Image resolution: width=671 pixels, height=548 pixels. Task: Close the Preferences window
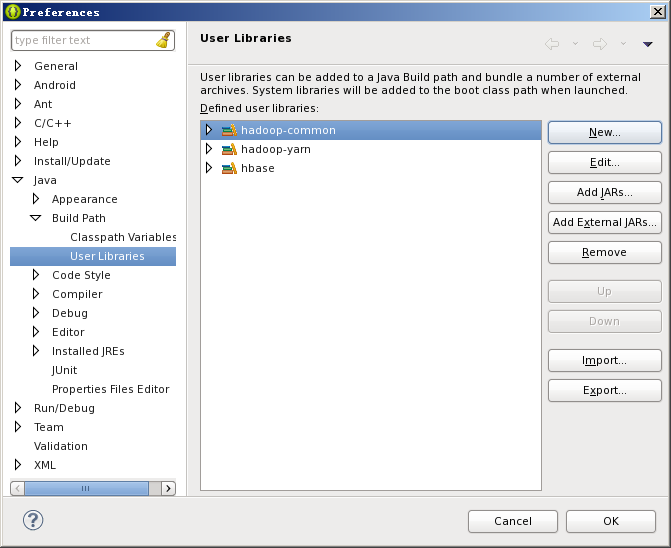coord(657,12)
